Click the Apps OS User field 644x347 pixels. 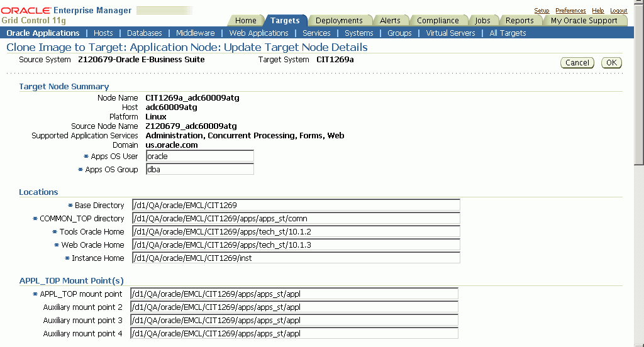[200, 156]
